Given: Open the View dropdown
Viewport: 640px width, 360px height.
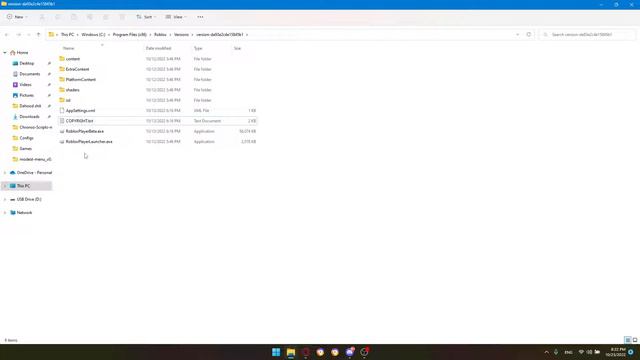Looking at the screenshot, I should point(176,17).
